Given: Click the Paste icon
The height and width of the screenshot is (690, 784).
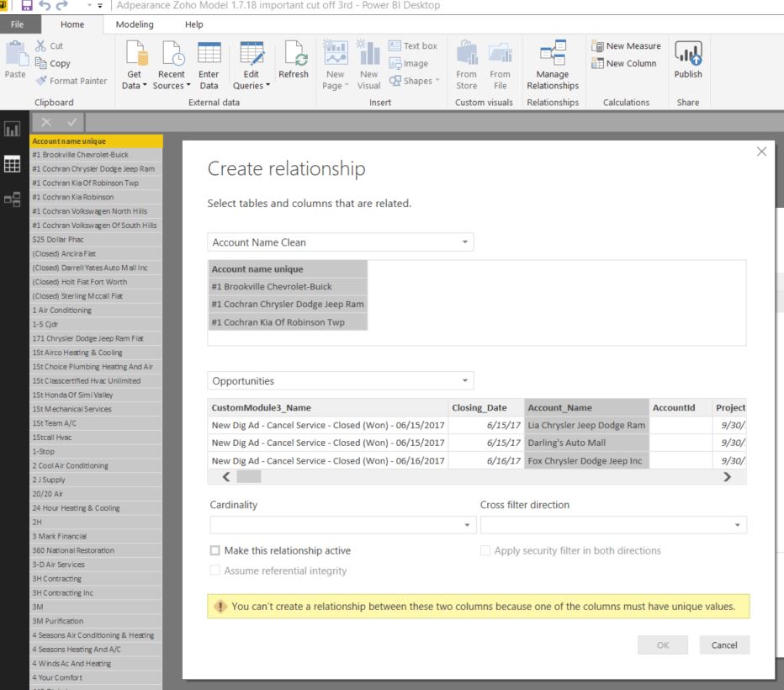Looking at the screenshot, I should (17, 54).
